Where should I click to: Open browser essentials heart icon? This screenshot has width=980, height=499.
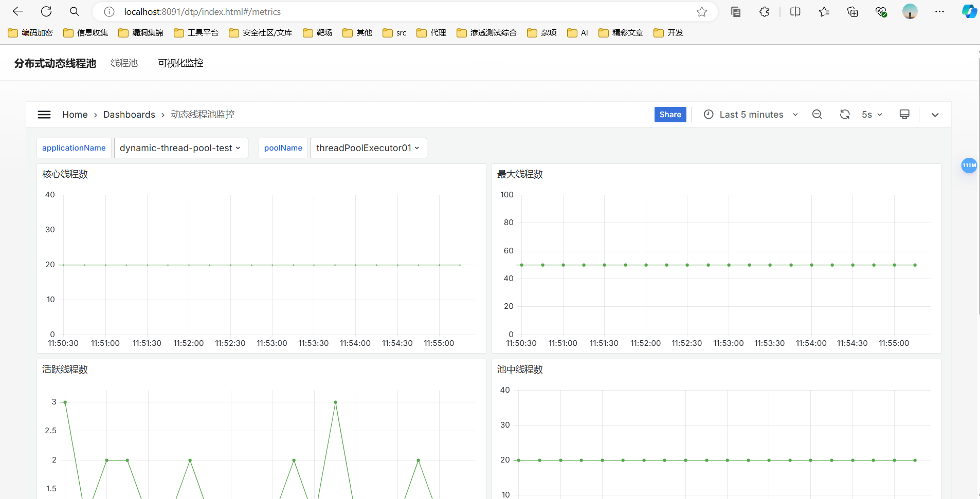pos(881,12)
